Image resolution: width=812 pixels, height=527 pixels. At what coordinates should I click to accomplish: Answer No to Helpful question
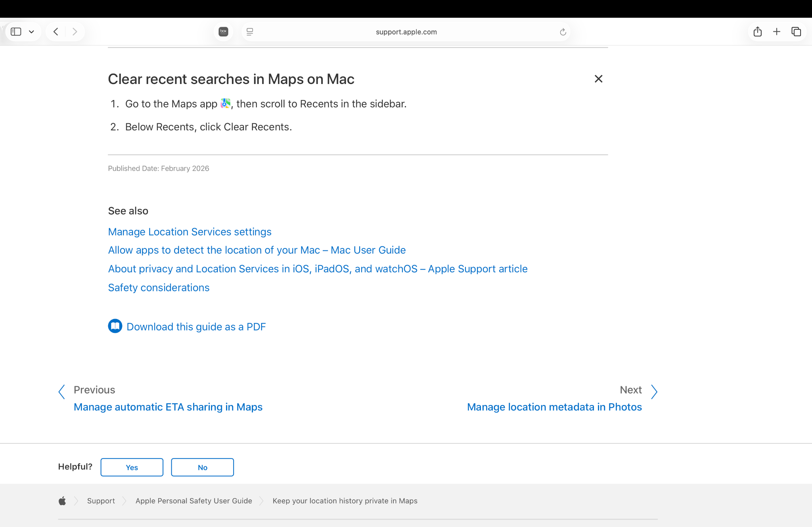pos(202,468)
